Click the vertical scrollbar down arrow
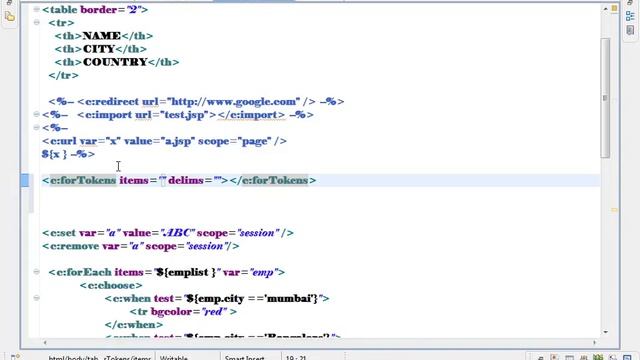 pos(605,332)
